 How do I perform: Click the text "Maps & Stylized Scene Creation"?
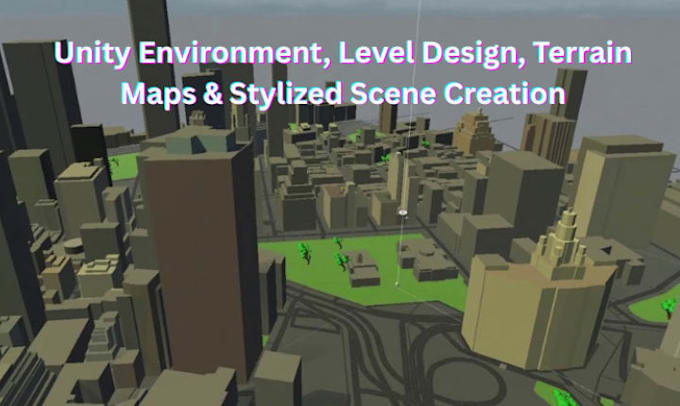pyautogui.click(x=343, y=94)
